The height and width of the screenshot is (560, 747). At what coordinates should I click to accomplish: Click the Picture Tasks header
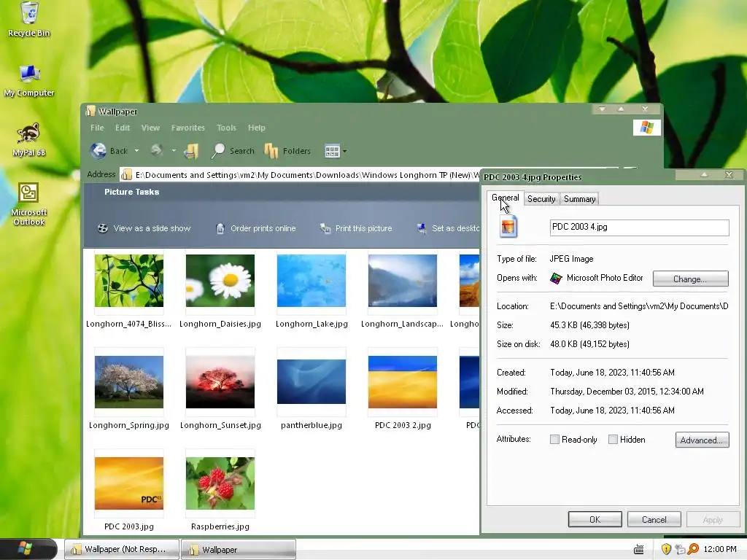131,192
